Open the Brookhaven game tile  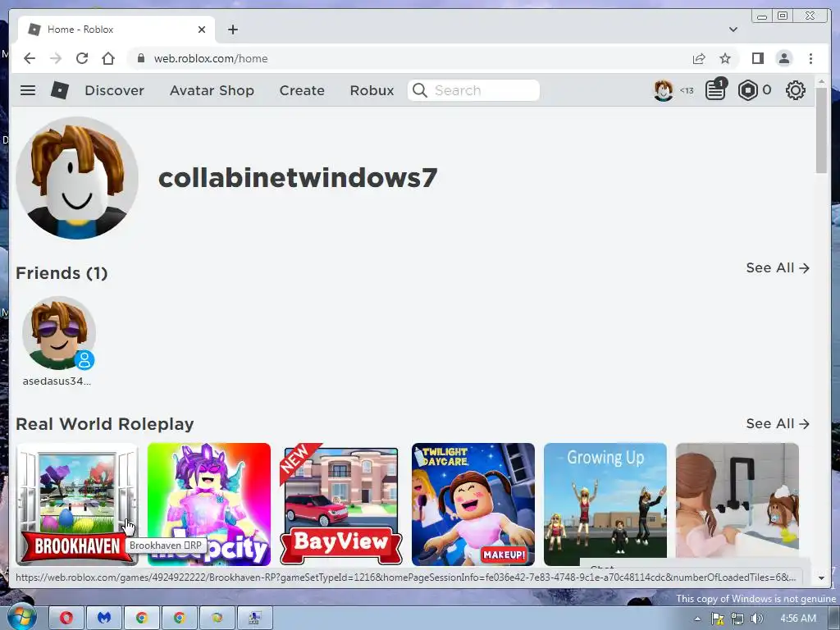click(77, 504)
